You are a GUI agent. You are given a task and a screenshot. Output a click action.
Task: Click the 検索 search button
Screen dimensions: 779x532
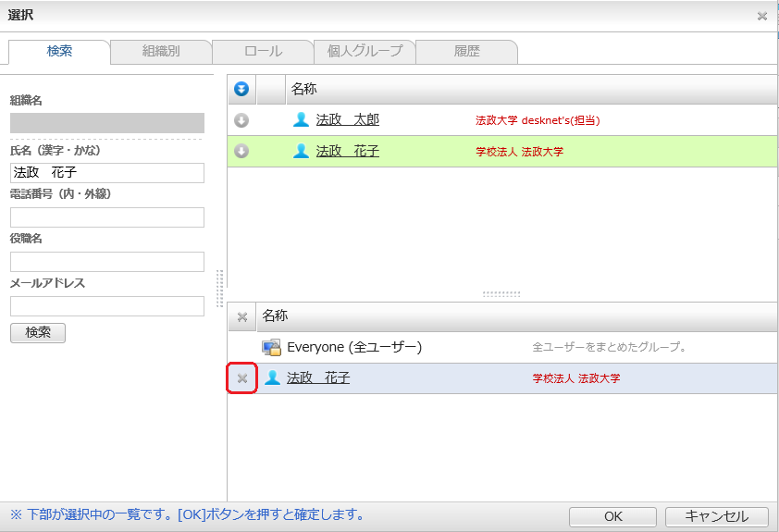pos(38,333)
